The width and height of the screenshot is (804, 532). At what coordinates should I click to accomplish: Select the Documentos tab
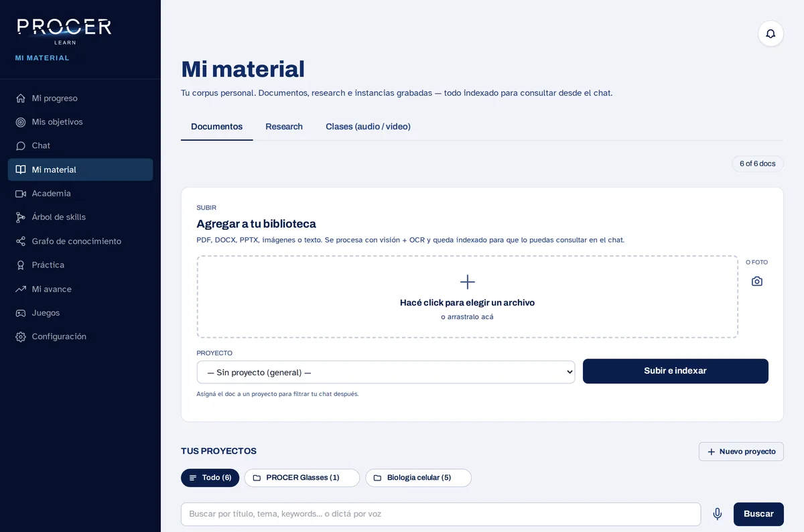pos(217,127)
